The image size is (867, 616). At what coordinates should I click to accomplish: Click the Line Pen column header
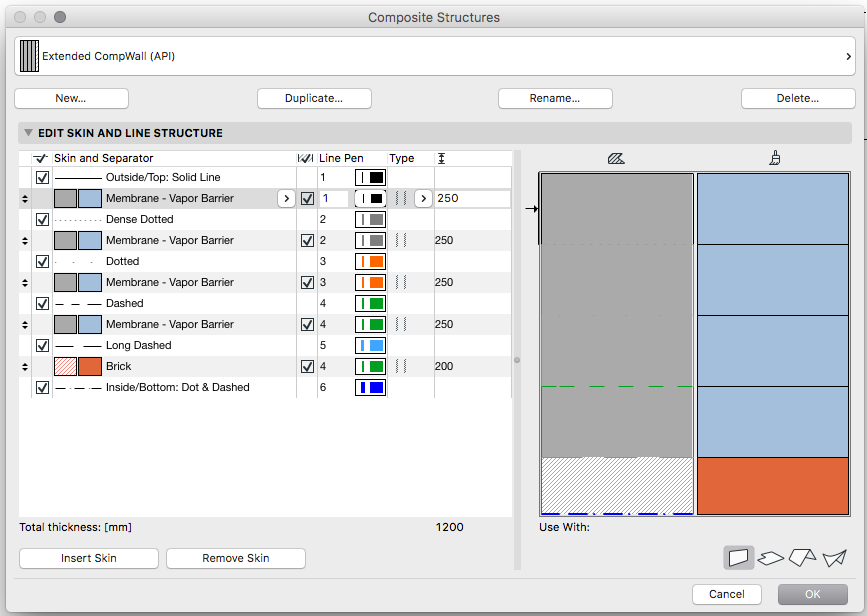(x=341, y=158)
